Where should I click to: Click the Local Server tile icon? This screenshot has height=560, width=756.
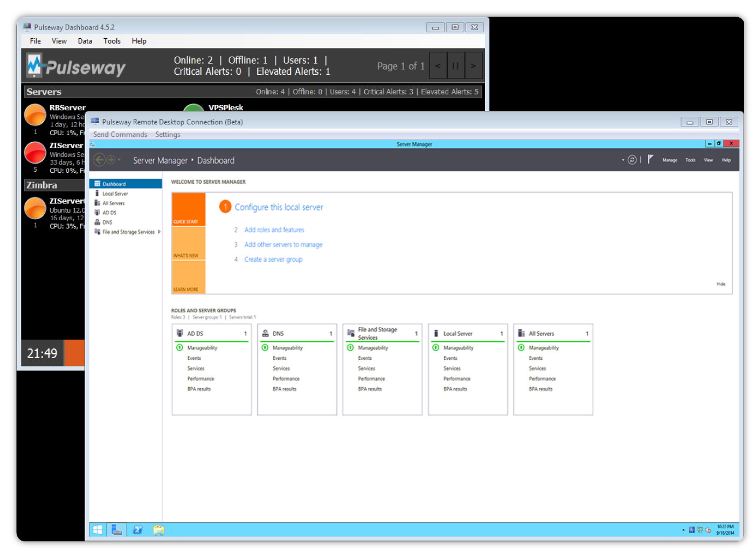tap(436, 333)
